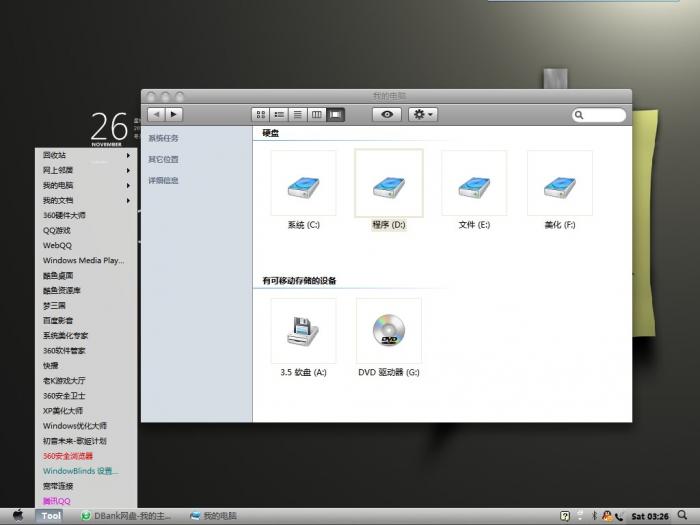Open the gear action dropdown
This screenshot has width=700, height=525.
pyautogui.click(x=422, y=115)
